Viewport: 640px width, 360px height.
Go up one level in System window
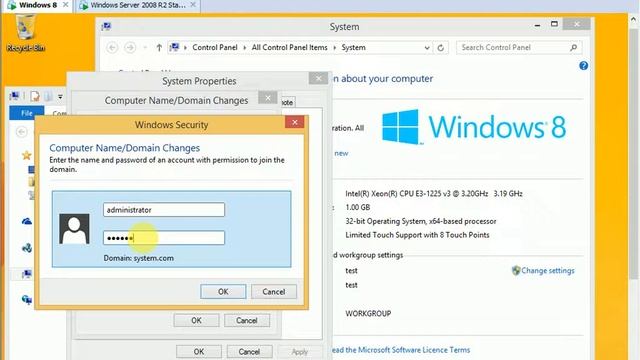click(x=159, y=48)
